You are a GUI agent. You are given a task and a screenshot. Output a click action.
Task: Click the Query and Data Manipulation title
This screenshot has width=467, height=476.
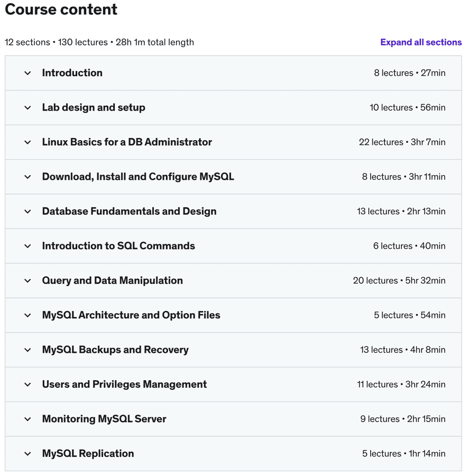coord(112,280)
